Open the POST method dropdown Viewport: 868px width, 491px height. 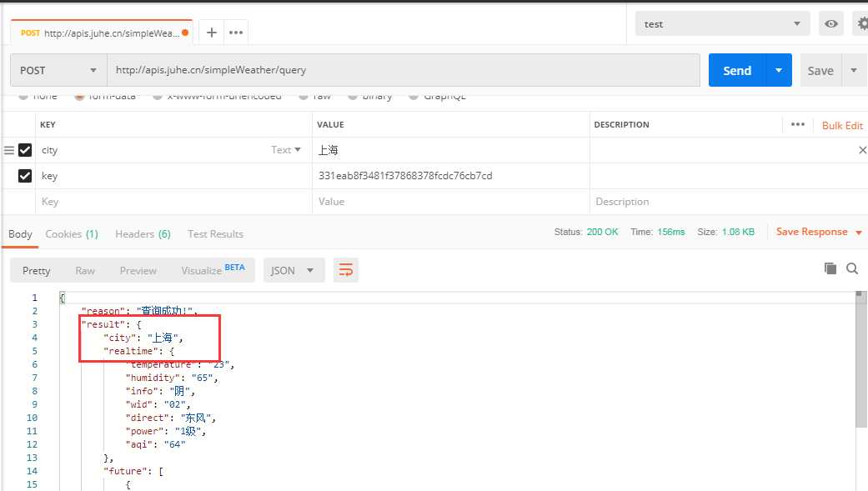point(58,70)
